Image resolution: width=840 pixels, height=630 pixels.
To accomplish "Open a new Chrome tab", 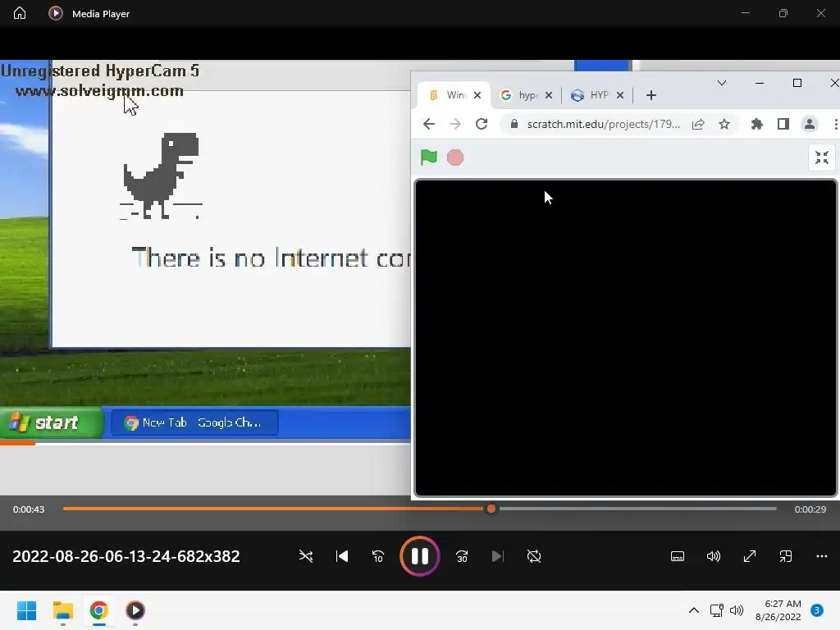I will click(651, 95).
